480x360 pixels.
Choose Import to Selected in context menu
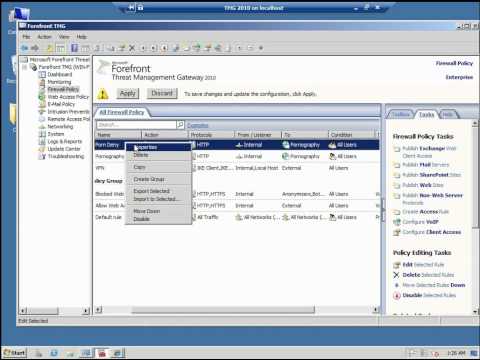158,199
